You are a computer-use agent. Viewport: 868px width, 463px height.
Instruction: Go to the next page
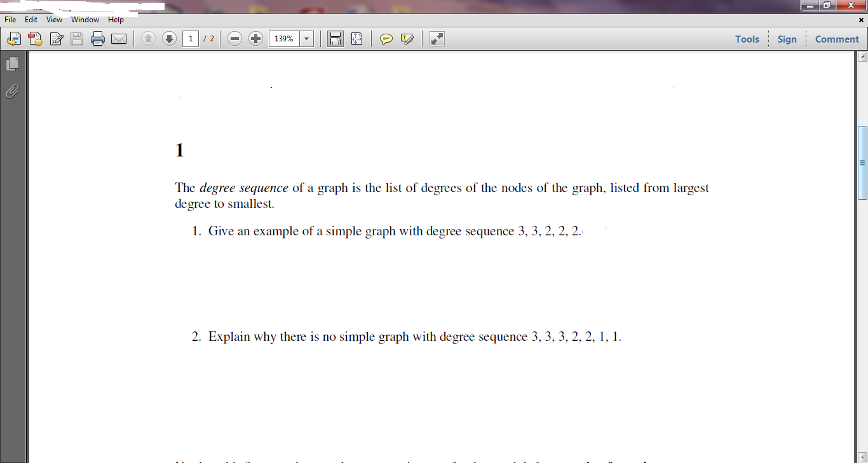point(168,38)
